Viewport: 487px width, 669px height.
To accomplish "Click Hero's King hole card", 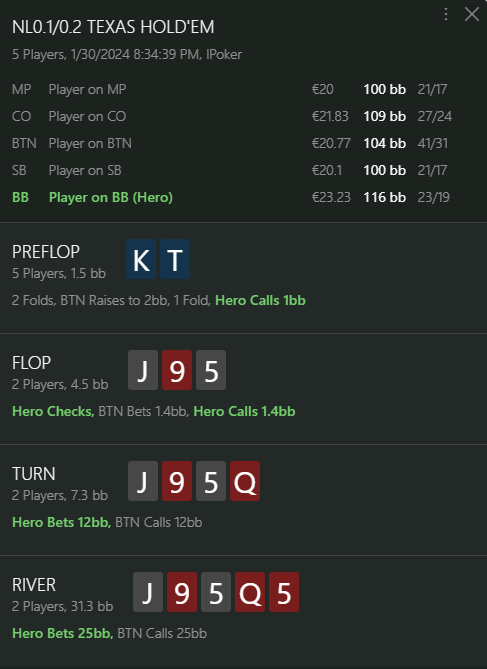I will pyautogui.click(x=141, y=259).
